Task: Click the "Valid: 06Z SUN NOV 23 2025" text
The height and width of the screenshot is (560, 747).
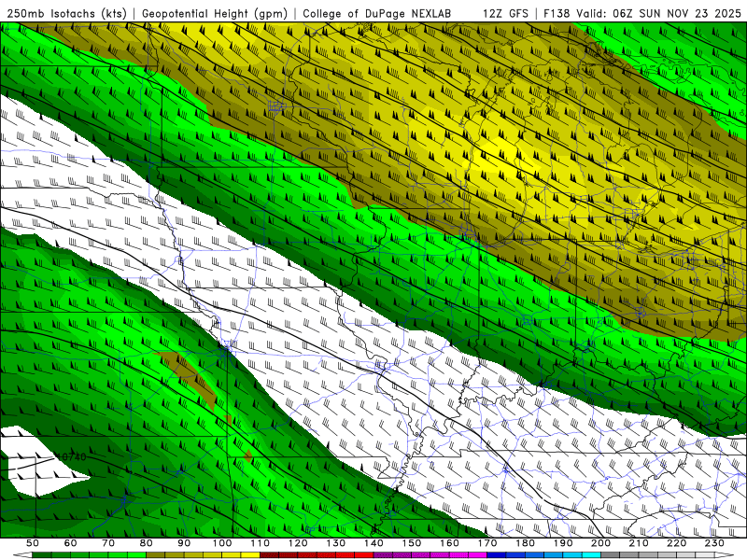Action: click(658, 13)
